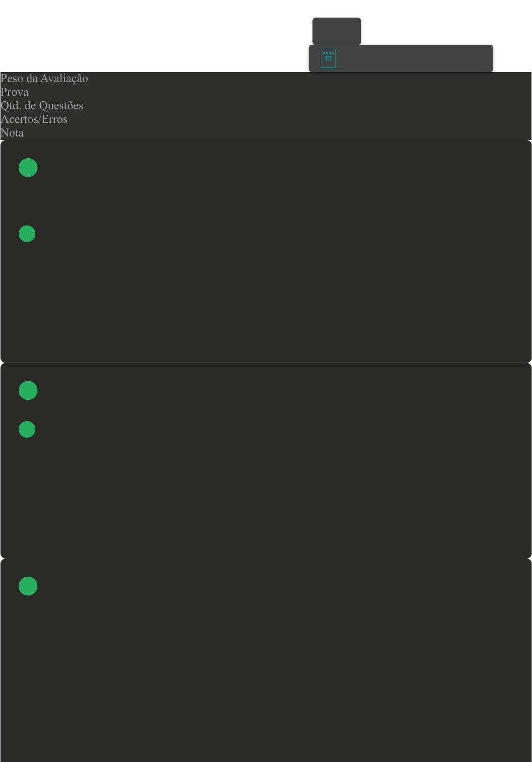The width and height of the screenshot is (532, 762).
Task: Select the Prova header label
Action: pyautogui.click(x=15, y=92)
